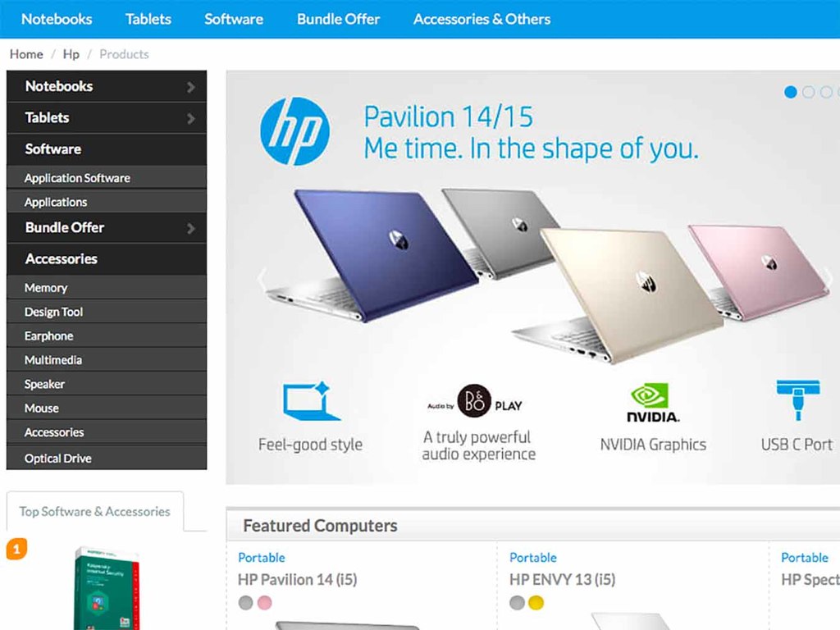This screenshot has height=630, width=840.
Task: Select the third carousel indicator dot
Action: [827, 92]
